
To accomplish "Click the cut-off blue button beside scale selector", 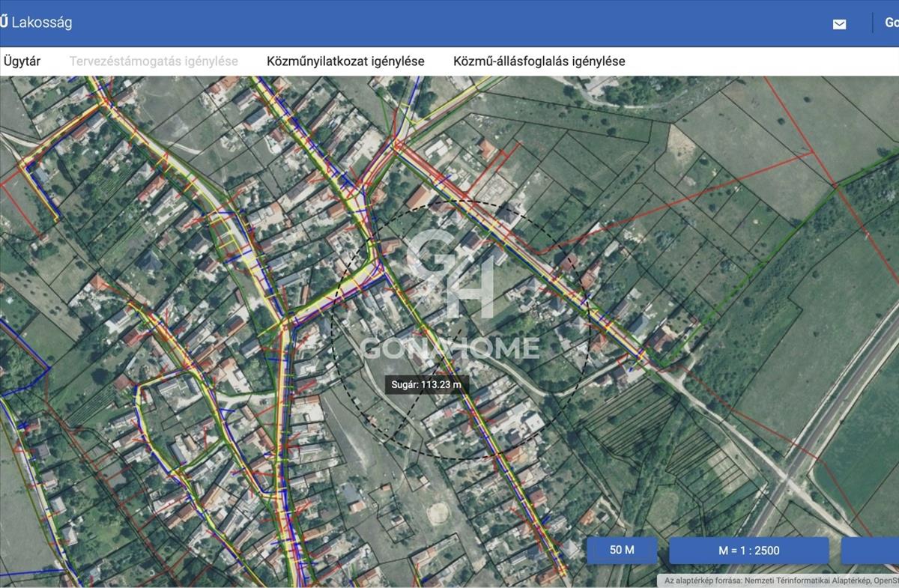I will (871, 551).
